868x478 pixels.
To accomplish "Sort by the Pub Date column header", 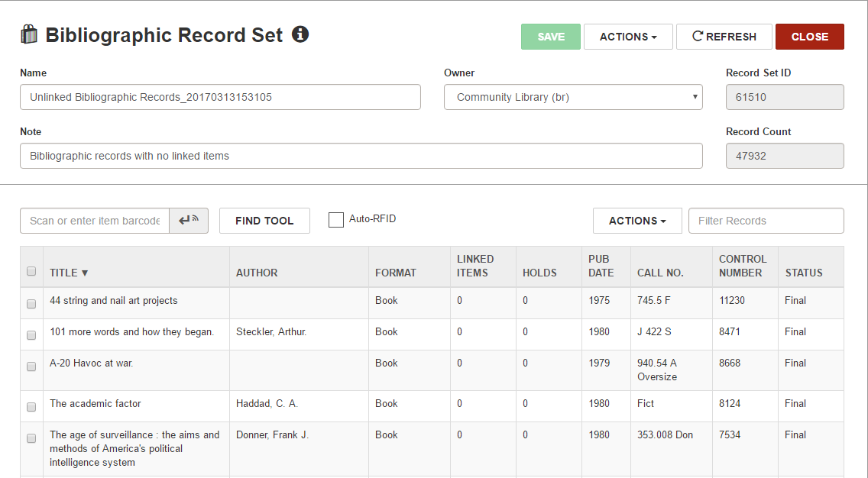I will tap(601, 266).
